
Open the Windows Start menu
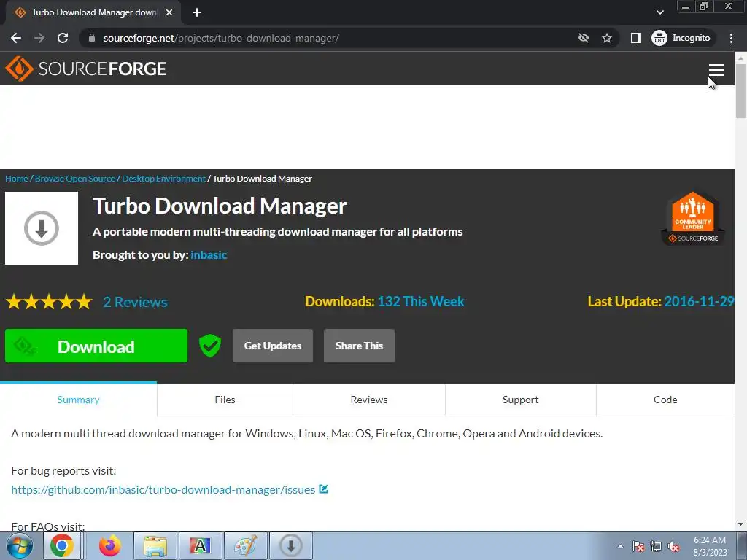tap(20, 545)
